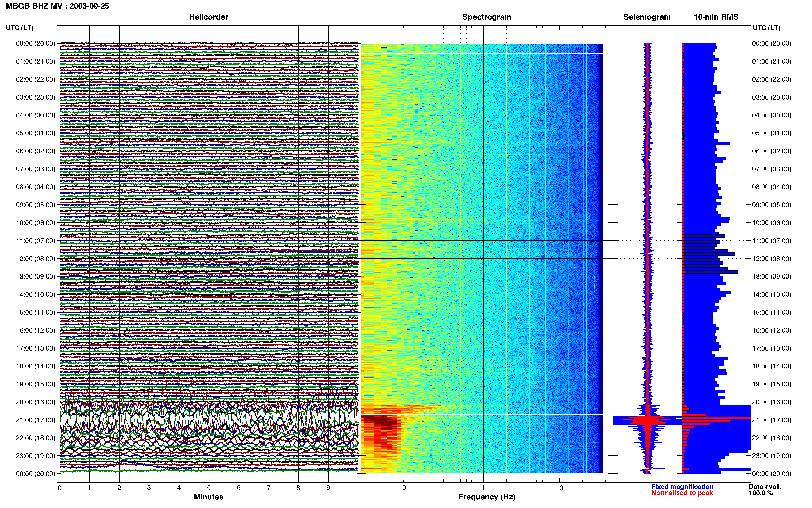
Task: Select the 'Seismogram' panel heading
Action: [x=647, y=17]
